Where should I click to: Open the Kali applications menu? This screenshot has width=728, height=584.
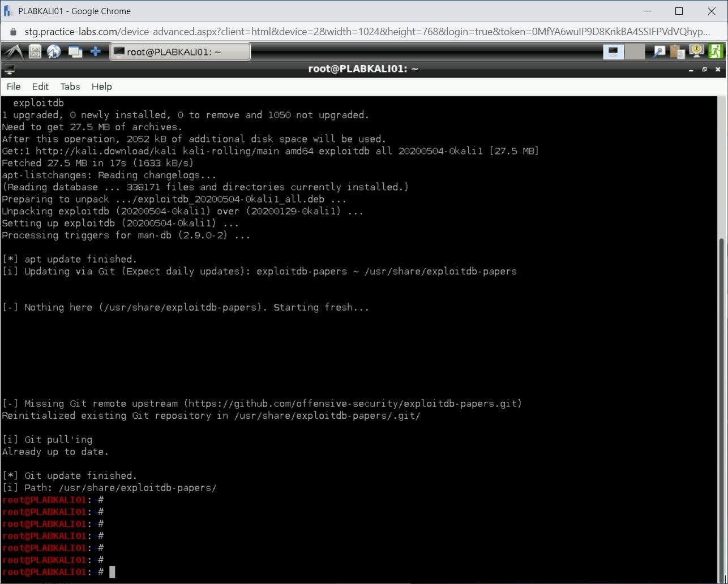(x=13, y=52)
